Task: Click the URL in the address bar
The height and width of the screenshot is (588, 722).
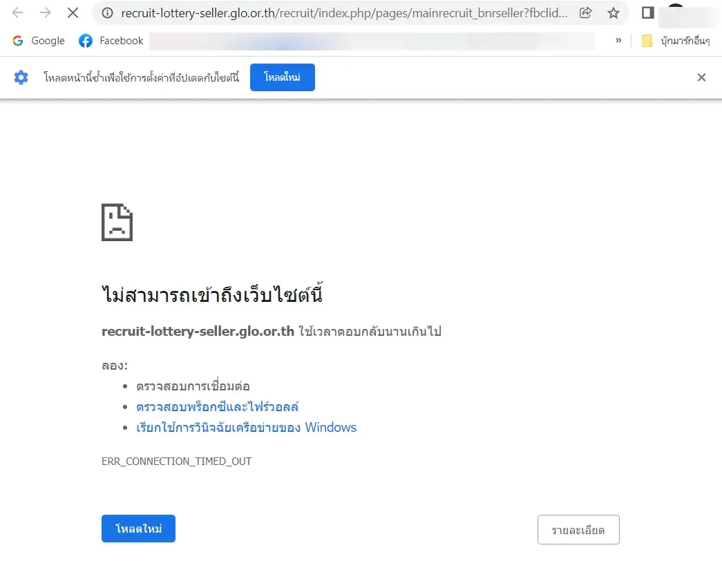Action: tap(344, 13)
